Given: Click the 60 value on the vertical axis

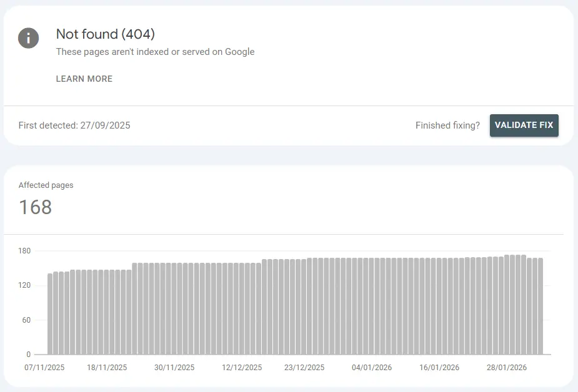Looking at the screenshot, I should (26, 320).
